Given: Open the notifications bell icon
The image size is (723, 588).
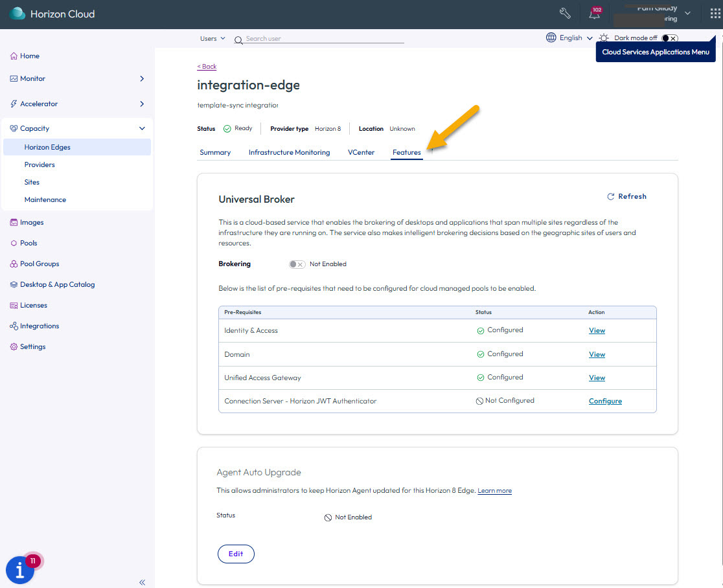Looking at the screenshot, I should pyautogui.click(x=594, y=14).
